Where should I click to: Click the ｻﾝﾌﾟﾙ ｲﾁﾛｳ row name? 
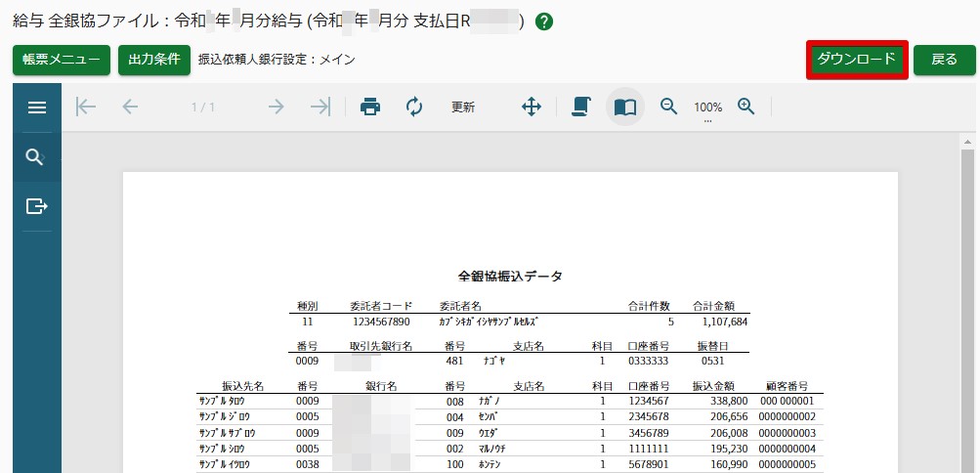click(225, 465)
